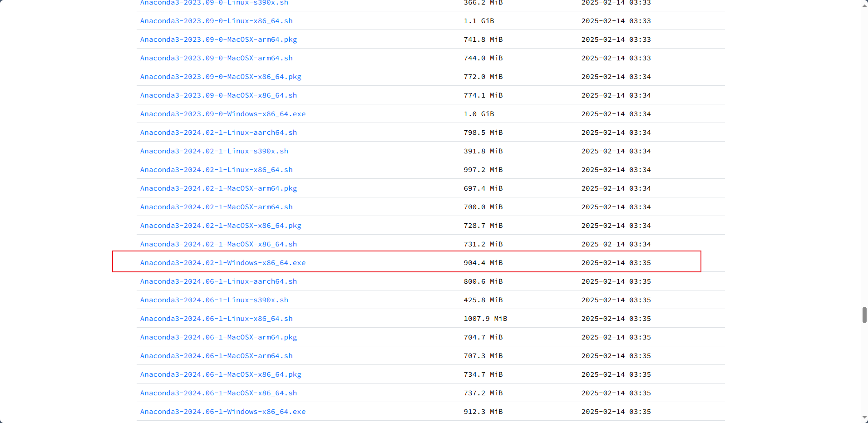
Task: Click Anaconda3-2024.02-1-MacOSX-x86_64.pkg link
Action: point(221,226)
